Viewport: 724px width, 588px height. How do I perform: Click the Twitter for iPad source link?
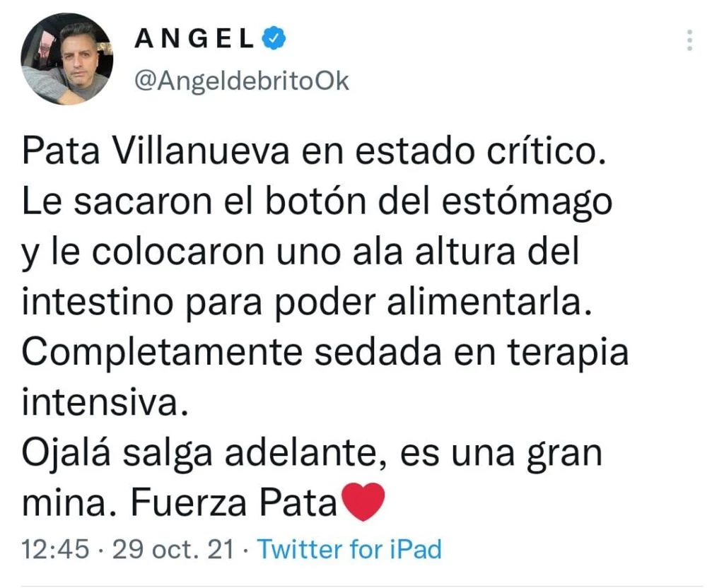click(x=349, y=548)
